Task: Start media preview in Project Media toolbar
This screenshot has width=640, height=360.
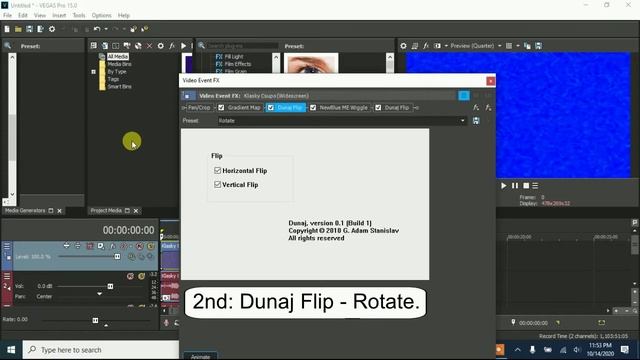Action: pyautogui.click(x=183, y=46)
